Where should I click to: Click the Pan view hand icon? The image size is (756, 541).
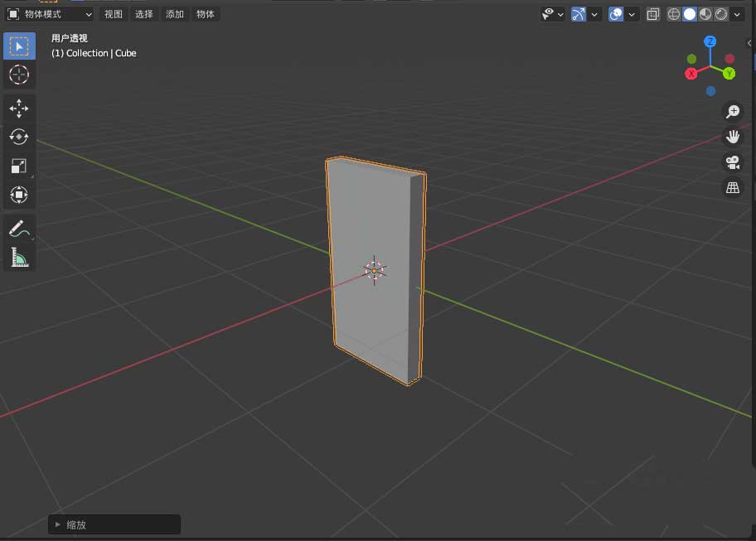click(733, 137)
